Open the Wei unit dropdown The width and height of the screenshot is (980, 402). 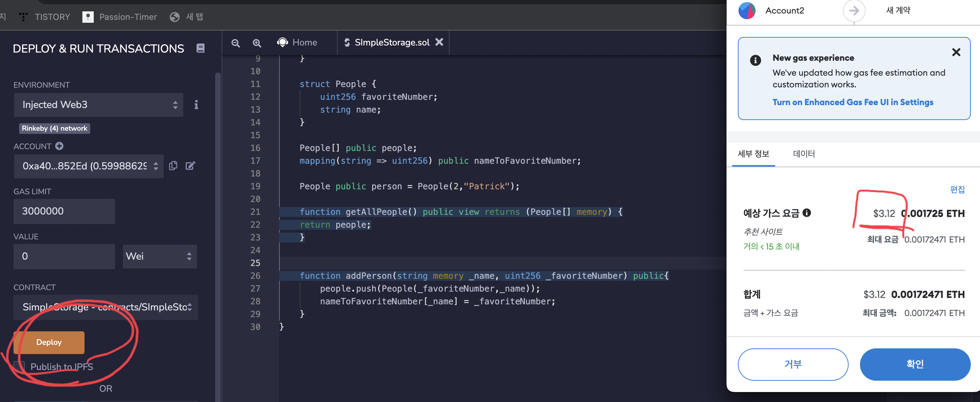(159, 256)
